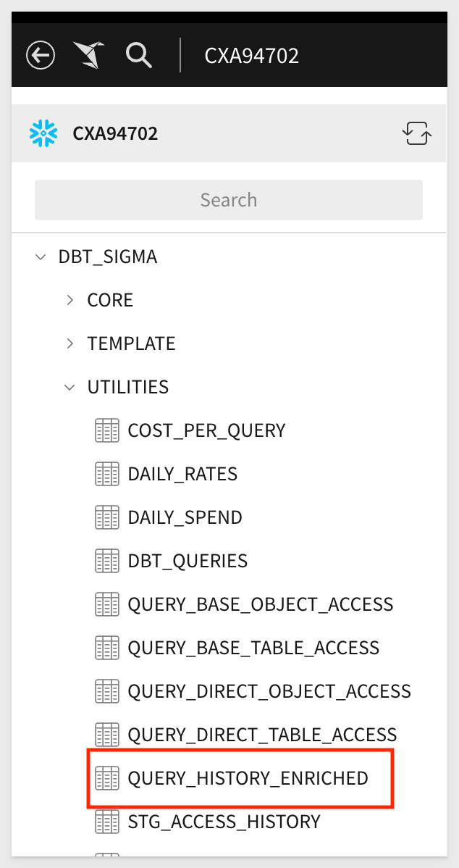Expand the TEMPLATE schema

point(70,343)
